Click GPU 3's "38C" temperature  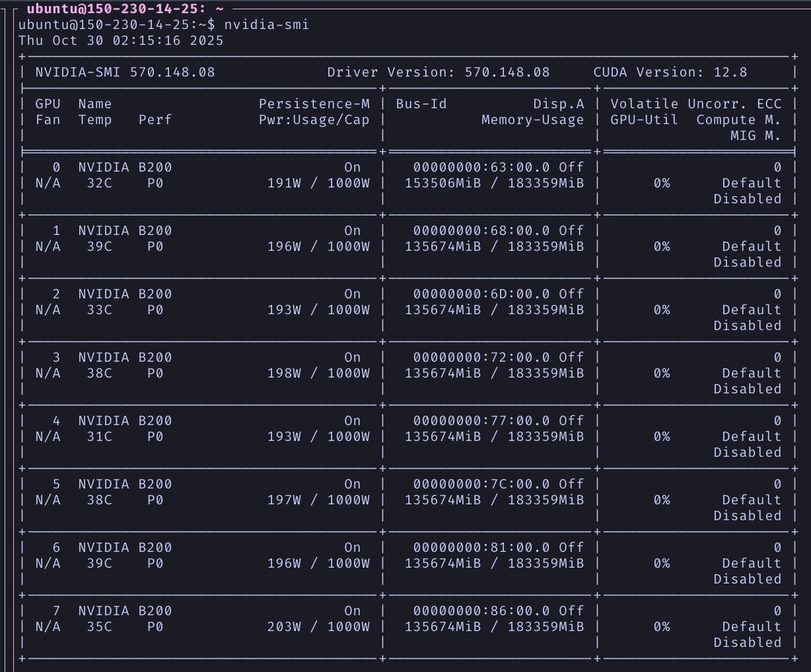point(99,373)
